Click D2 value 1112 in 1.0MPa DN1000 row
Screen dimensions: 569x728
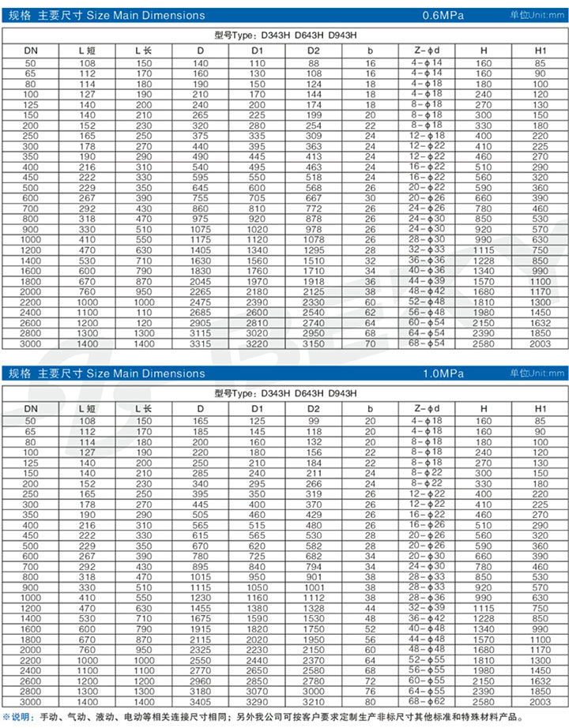click(x=313, y=598)
